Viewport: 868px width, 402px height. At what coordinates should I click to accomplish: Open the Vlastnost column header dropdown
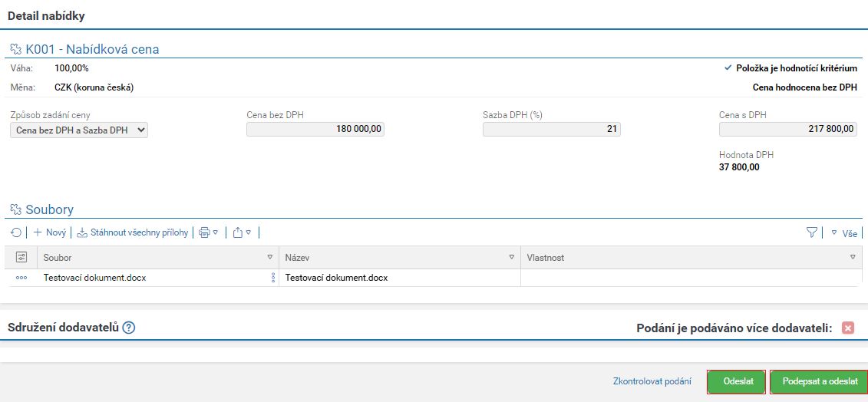853,258
